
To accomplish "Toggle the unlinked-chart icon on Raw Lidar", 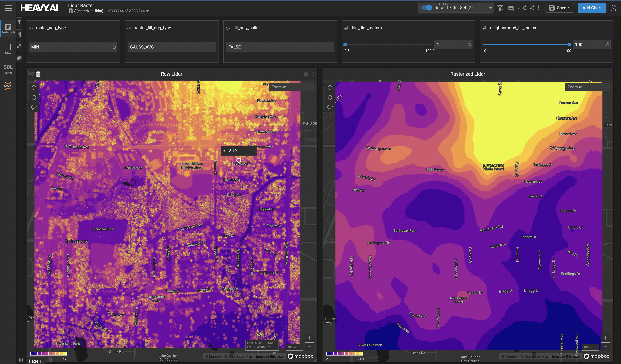I will tap(31, 74).
